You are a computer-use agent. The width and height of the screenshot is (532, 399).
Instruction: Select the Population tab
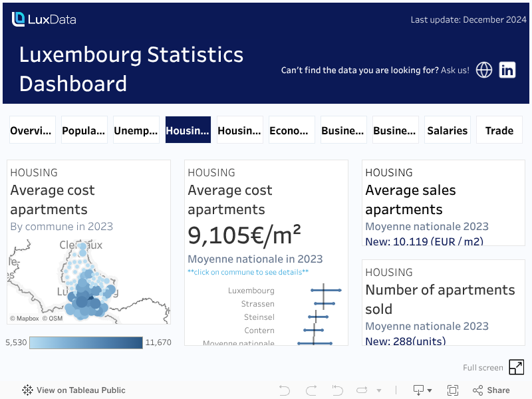coord(83,130)
